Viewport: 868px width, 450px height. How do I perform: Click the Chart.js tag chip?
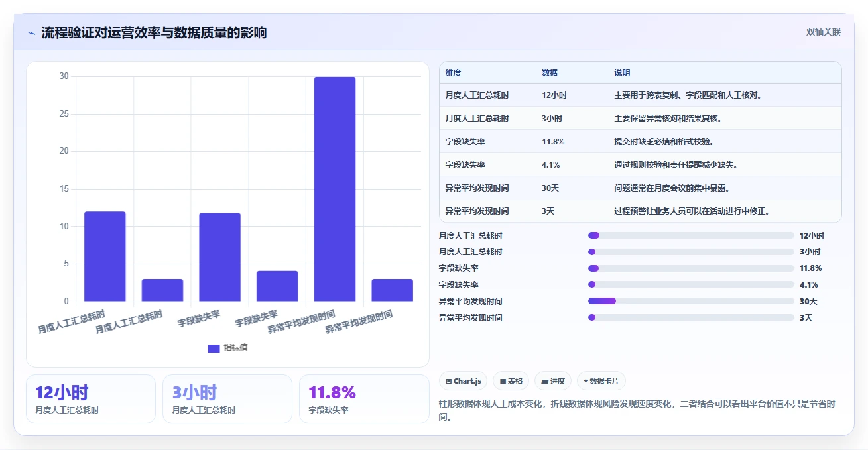tap(463, 381)
